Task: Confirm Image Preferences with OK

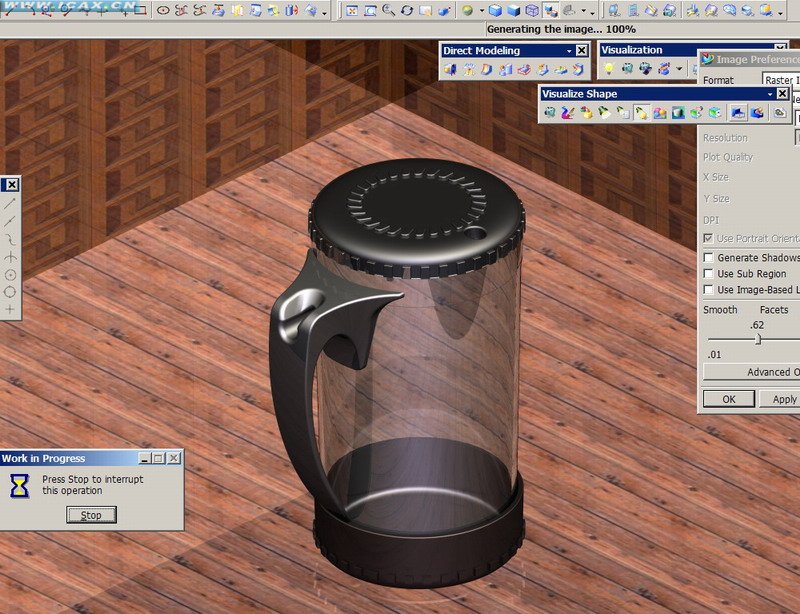Action: (729, 399)
